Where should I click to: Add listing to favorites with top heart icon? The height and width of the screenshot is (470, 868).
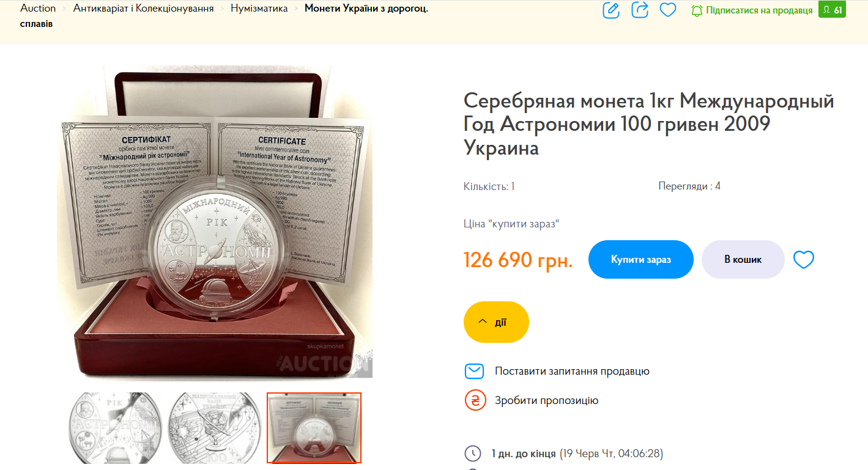click(x=668, y=10)
